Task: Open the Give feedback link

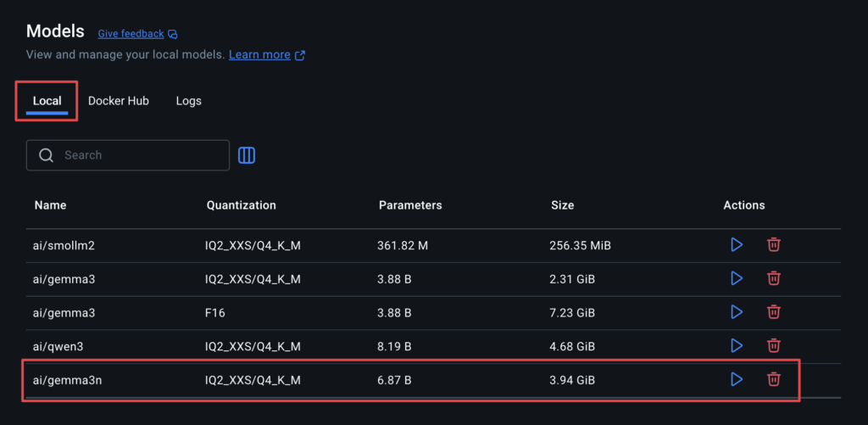Action: tap(131, 34)
